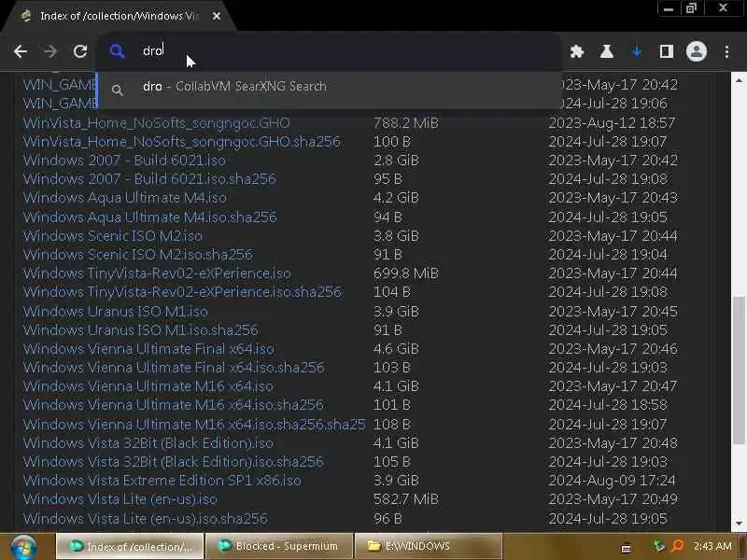The image size is (747, 560).
Task: Open Vienna Ultimate M16 x64.iso.sha256.sha25 link
Action: point(194,425)
